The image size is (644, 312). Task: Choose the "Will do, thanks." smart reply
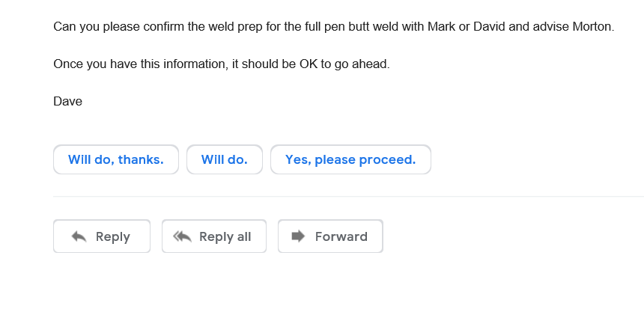pos(116,159)
